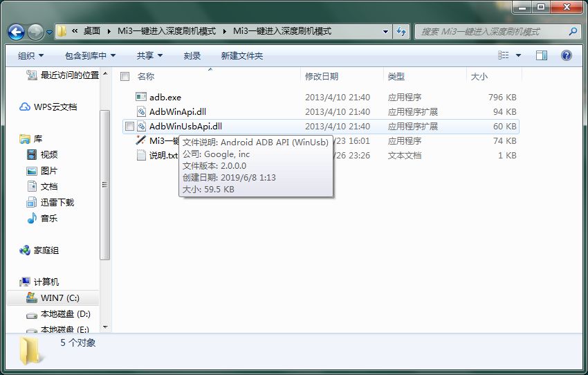
Task: Click the navigation pane scroll-down arrow
Action: (105, 327)
